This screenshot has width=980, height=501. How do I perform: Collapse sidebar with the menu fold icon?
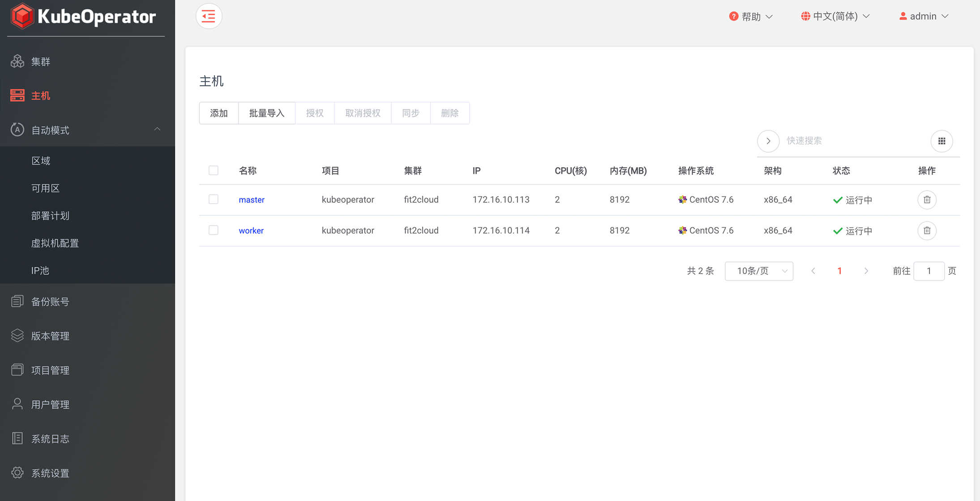[209, 17]
